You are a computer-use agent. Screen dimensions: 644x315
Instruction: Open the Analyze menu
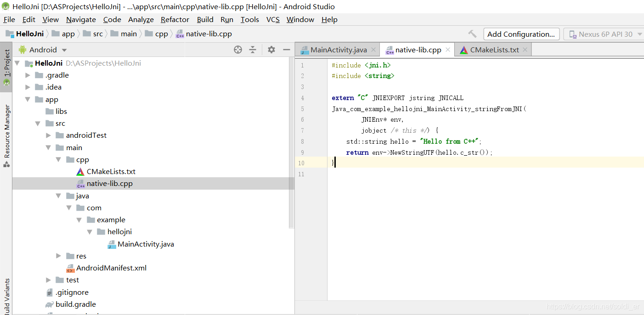[x=141, y=19]
